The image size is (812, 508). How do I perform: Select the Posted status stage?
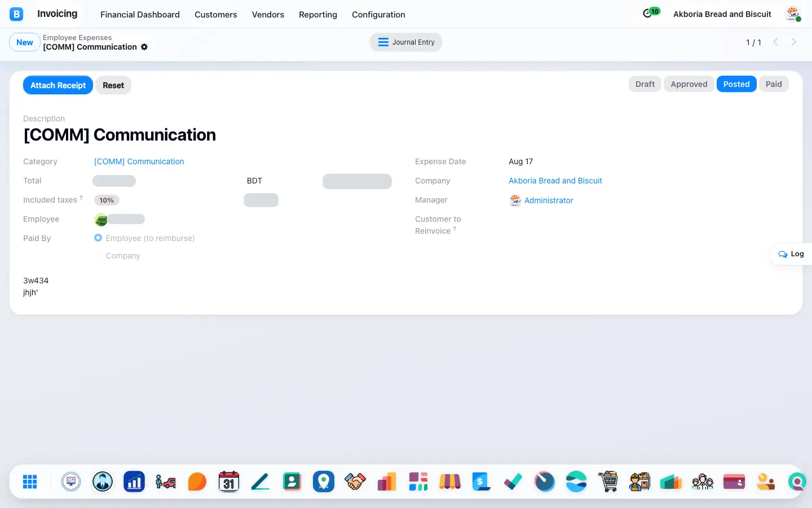pos(736,84)
